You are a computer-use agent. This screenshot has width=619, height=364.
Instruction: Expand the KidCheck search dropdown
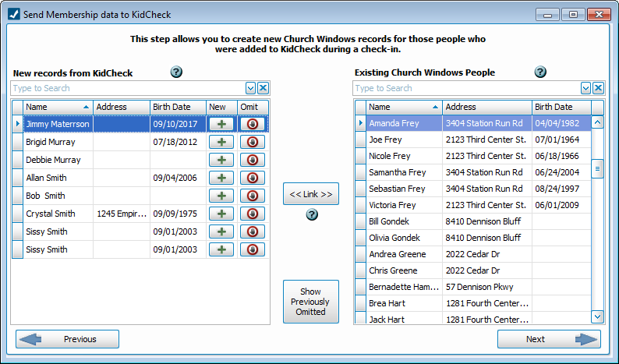(x=250, y=88)
